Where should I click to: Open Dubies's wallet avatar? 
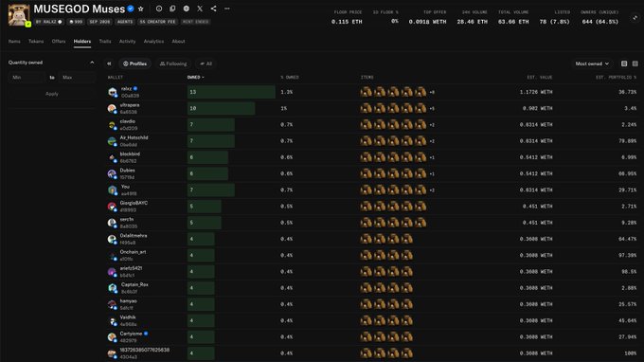112,173
